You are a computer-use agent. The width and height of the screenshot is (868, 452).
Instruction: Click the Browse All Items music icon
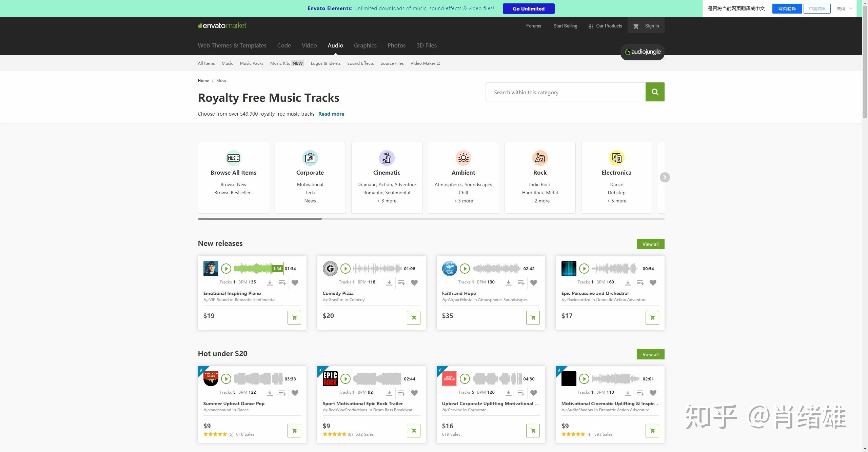[x=234, y=158]
